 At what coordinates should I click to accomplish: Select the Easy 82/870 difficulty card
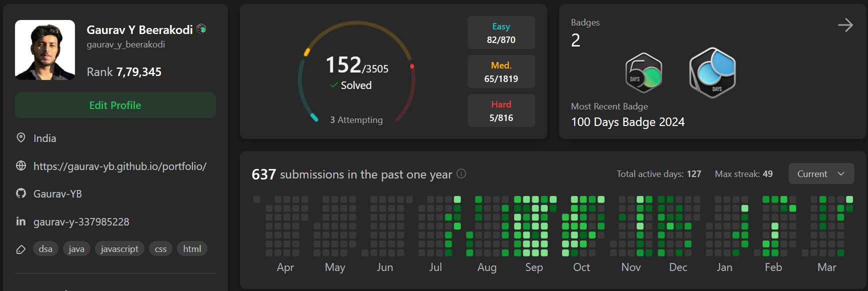[x=501, y=32]
